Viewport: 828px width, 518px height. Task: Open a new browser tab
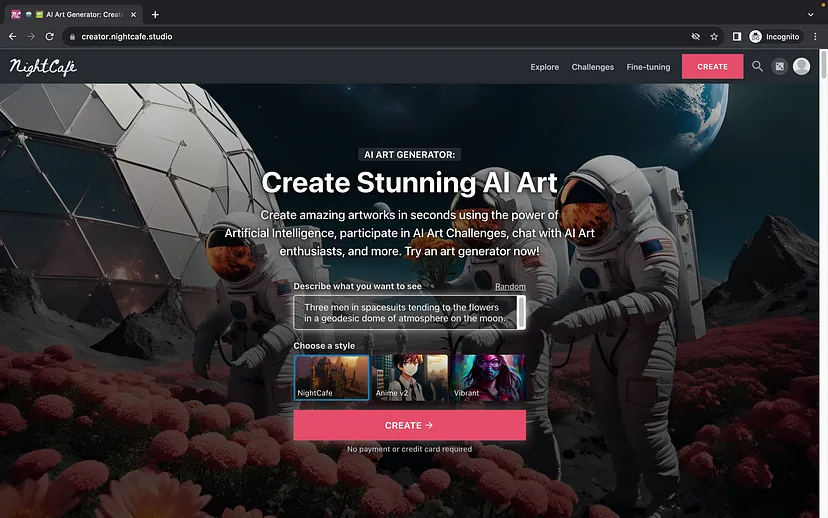coord(155,14)
